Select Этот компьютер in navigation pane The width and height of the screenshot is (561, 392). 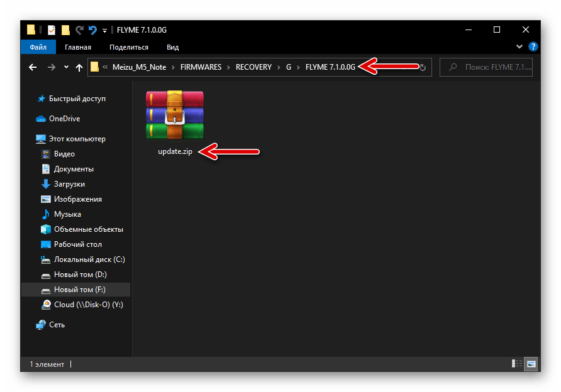pyautogui.click(x=77, y=139)
